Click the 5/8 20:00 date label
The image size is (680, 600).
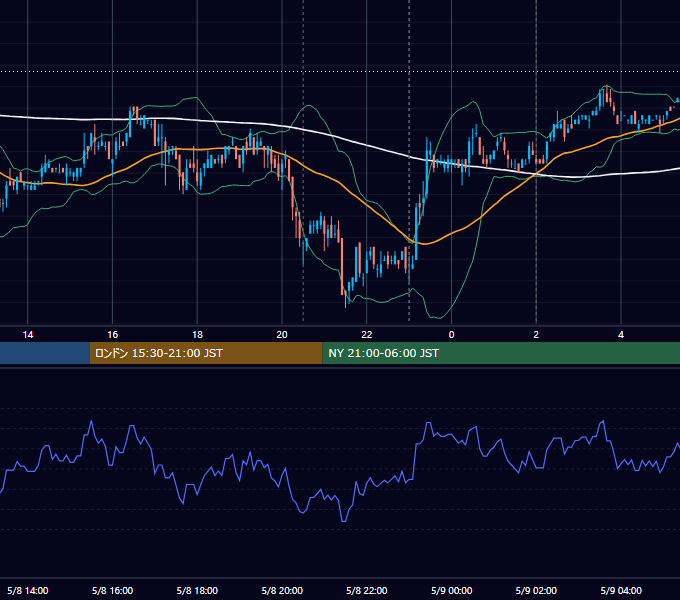(282, 590)
